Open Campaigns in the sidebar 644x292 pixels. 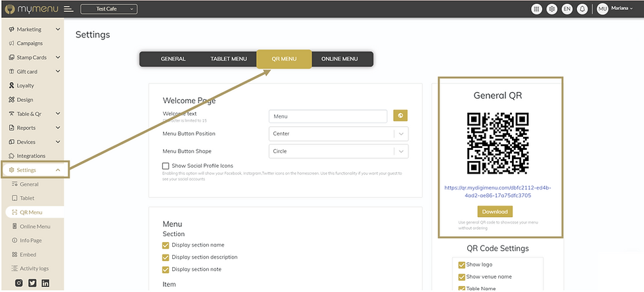pos(30,43)
